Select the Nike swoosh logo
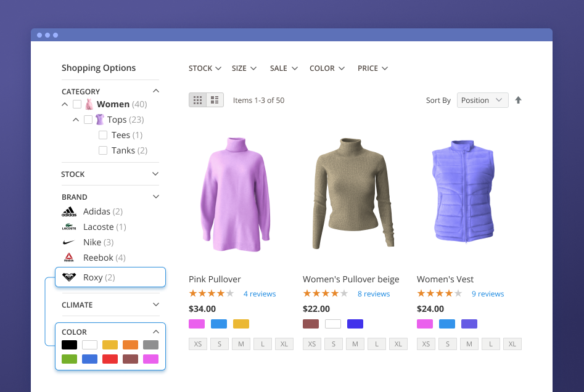584x392 pixels. pyautogui.click(x=69, y=243)
